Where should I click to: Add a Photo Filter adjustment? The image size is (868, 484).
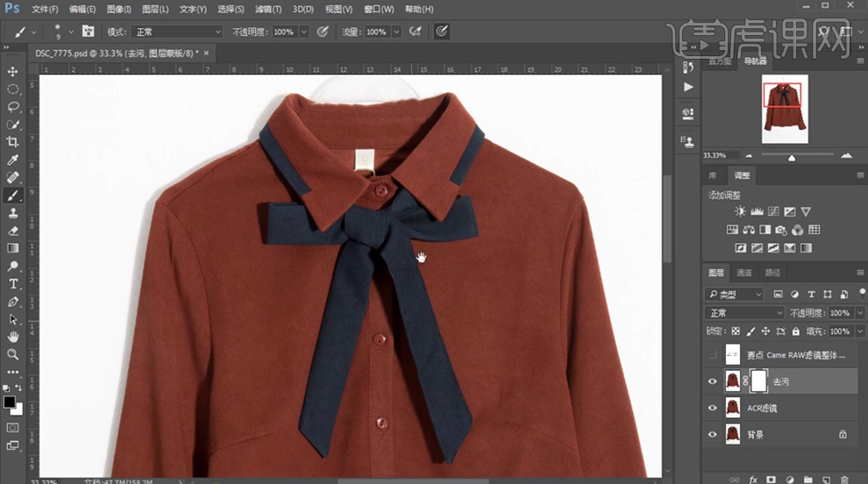[781, 230]
